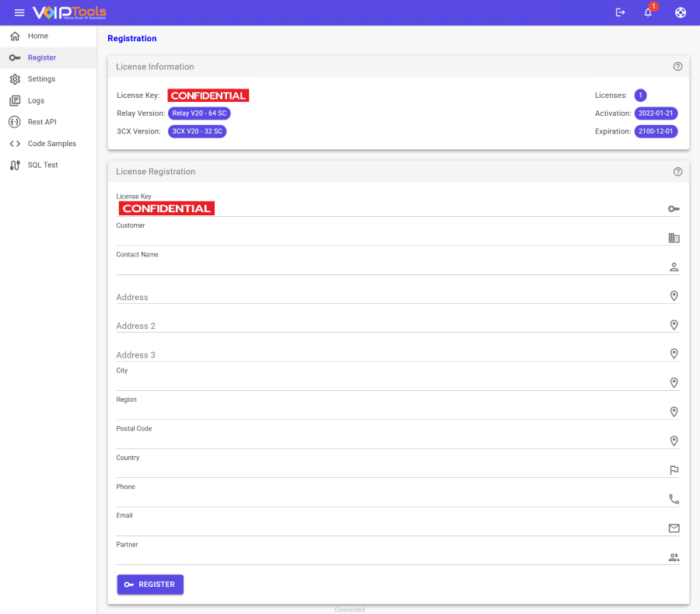Navigate to Rest API section
Image resolution: width=700 pixels, height=614 pixels.
point(42,122)
